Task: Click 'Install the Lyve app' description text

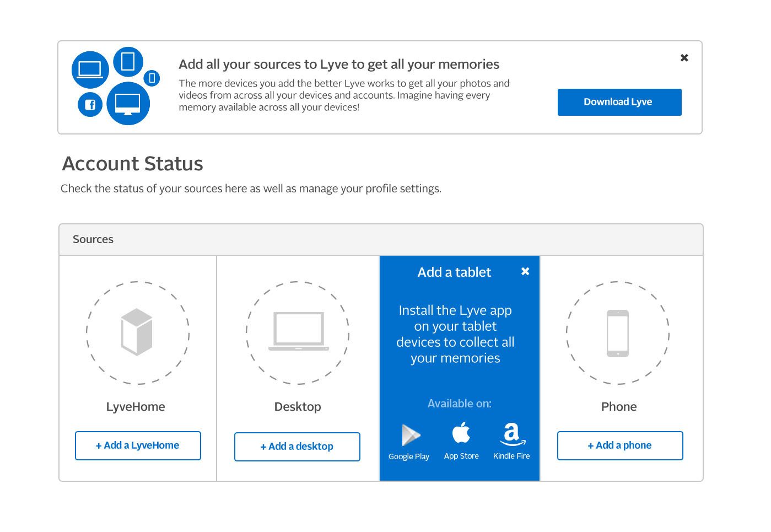Action: pos(455,334)
